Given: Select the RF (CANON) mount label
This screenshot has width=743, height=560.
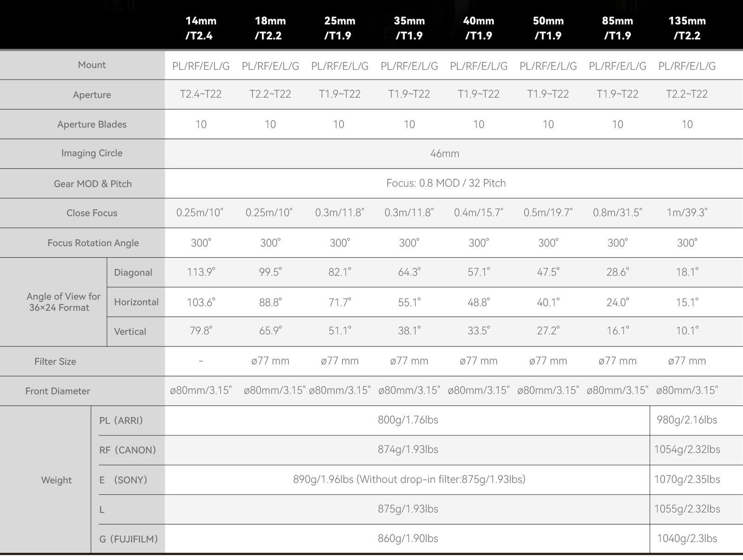Looking at the screenshot, I should [127, 450].
